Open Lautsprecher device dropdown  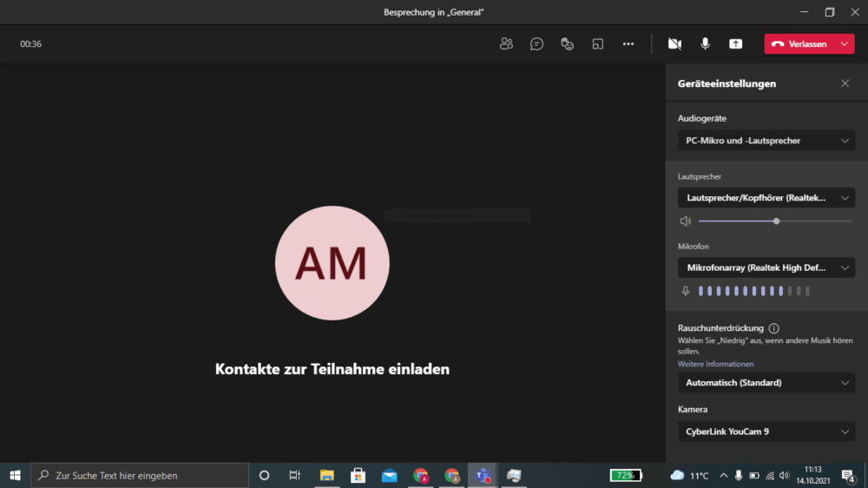tap(766, 198)
